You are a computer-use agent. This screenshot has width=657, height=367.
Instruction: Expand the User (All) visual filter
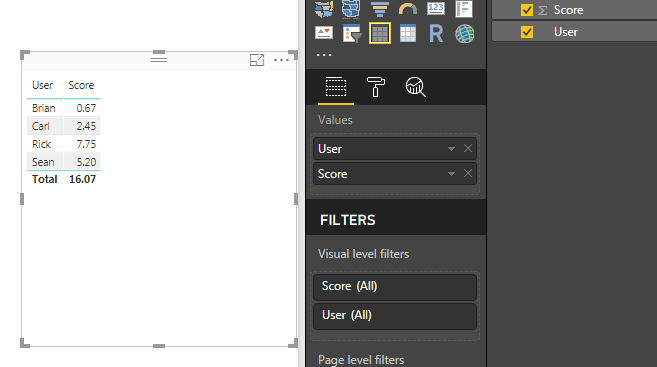point(395,315)
